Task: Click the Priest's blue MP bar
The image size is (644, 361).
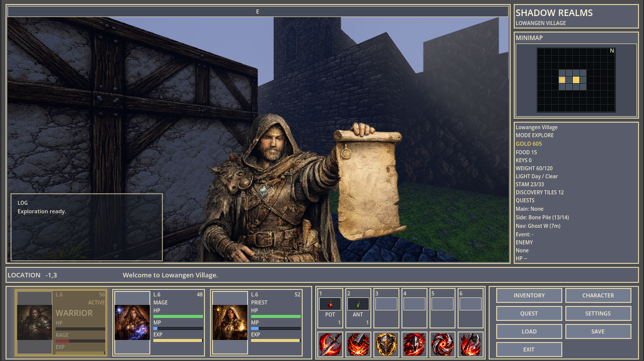Action: [276, 328]
